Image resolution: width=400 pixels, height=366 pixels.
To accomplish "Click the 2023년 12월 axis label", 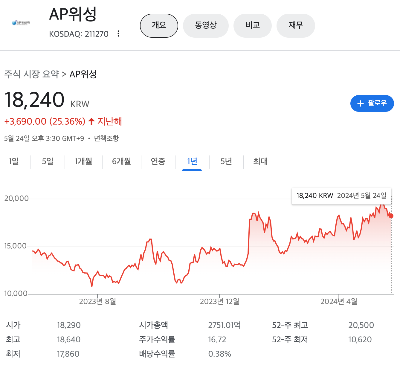I will tap(219, 302).
